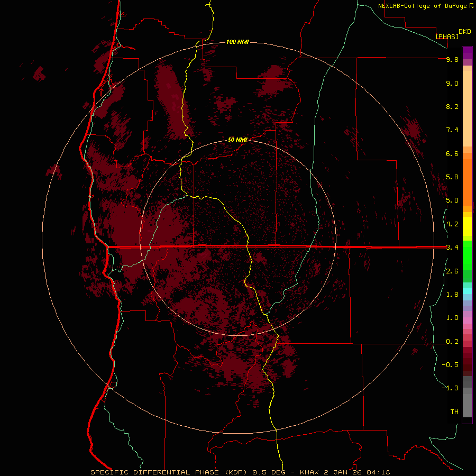Viewport: 476px width, 476px height.
Task: Click the 3.4 scale value
Action: point(452,248)
